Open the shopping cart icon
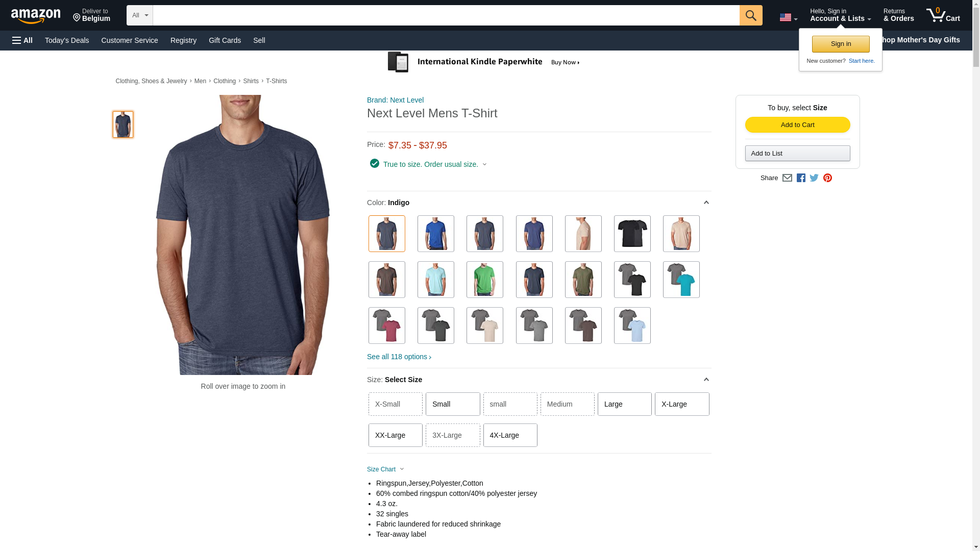The image size is (980, 551). click(943, 15)
